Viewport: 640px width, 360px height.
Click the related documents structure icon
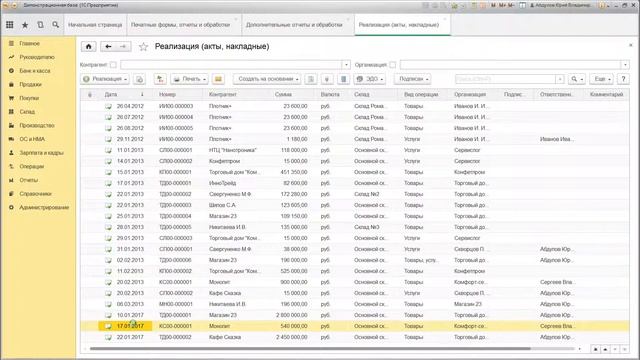(x=311, y=79)
